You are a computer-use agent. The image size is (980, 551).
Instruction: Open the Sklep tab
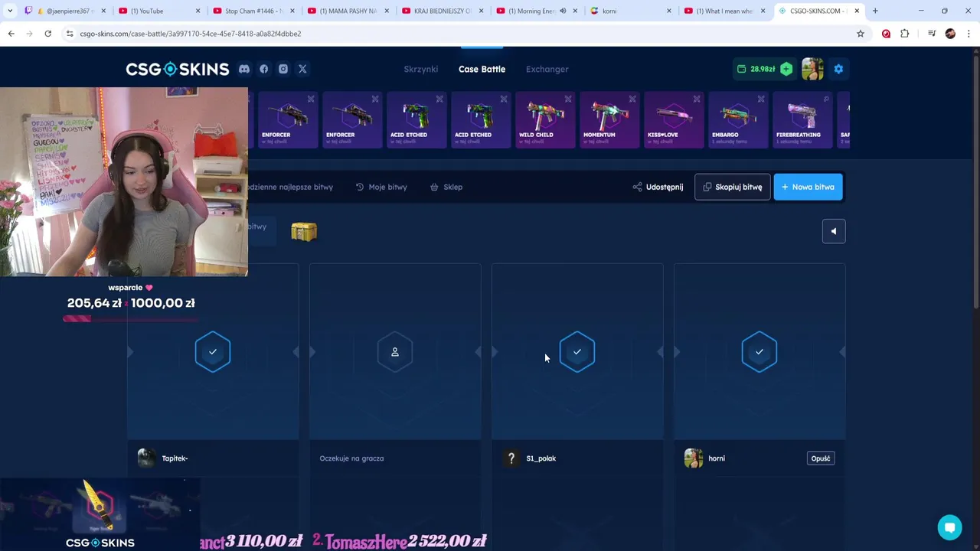[x=446, y=187]
